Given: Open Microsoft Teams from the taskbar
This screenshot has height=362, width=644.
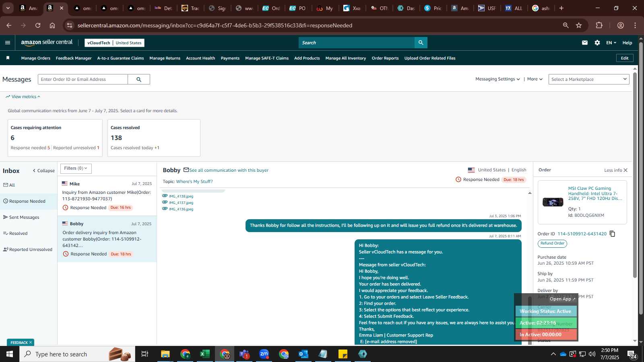Looking at the screenshot, I should click(x=244, y=354).
